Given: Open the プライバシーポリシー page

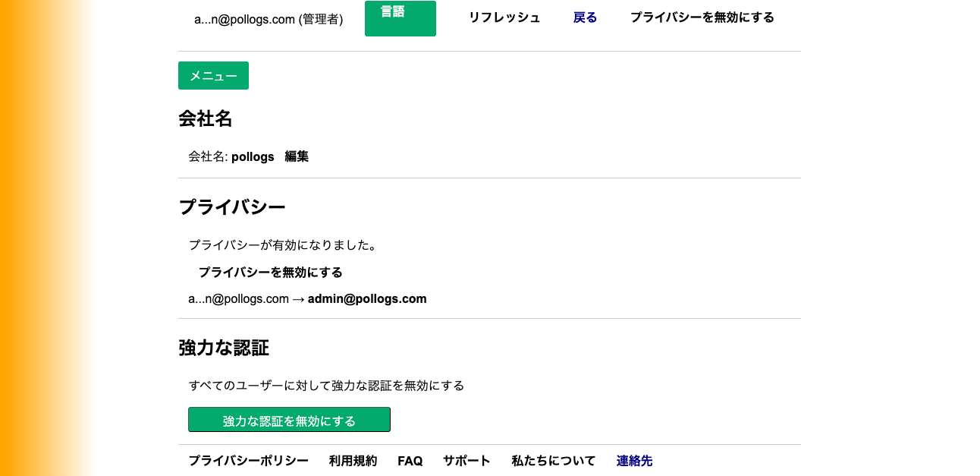Looking at the screenshot, I should click(x=249, y=460).
